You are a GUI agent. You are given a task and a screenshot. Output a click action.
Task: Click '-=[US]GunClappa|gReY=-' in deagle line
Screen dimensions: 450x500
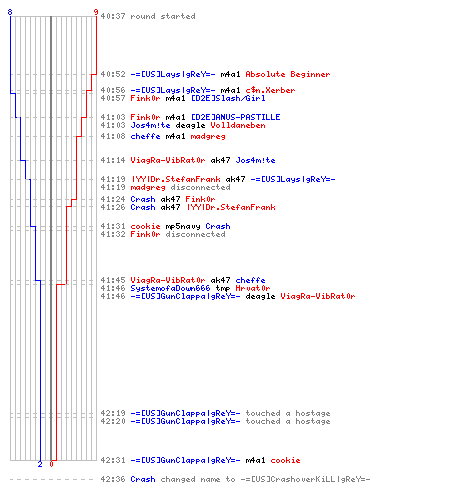click(185, 296)
